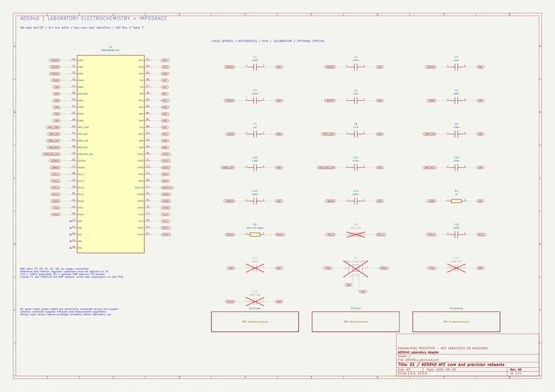Select capacitor C5 symbol
The width and height of the screenshot is (555, 392).
(x=355, y=100)
